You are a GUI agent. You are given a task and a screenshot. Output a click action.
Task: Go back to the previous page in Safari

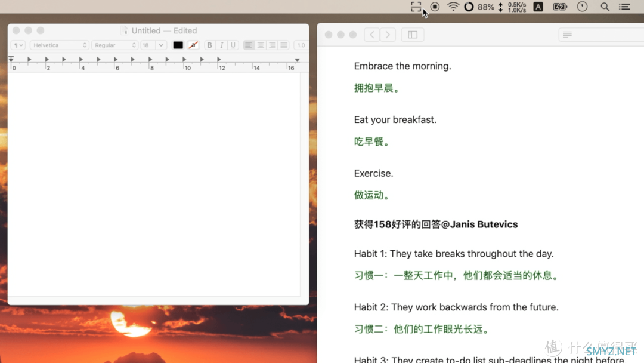pyautogui.click(x=371, y=35)
